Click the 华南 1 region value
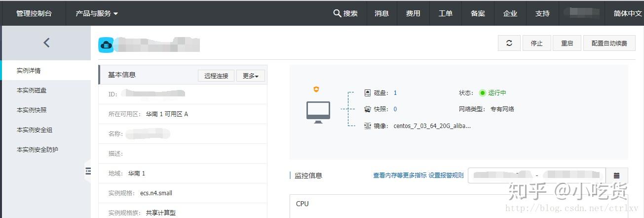The image size is (644, 218). tap(137, 174)
